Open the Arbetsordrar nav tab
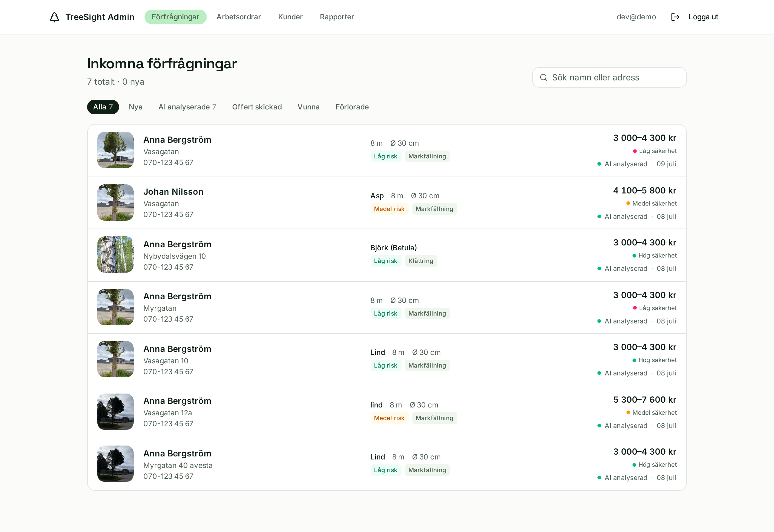 (x=239, y=17)
